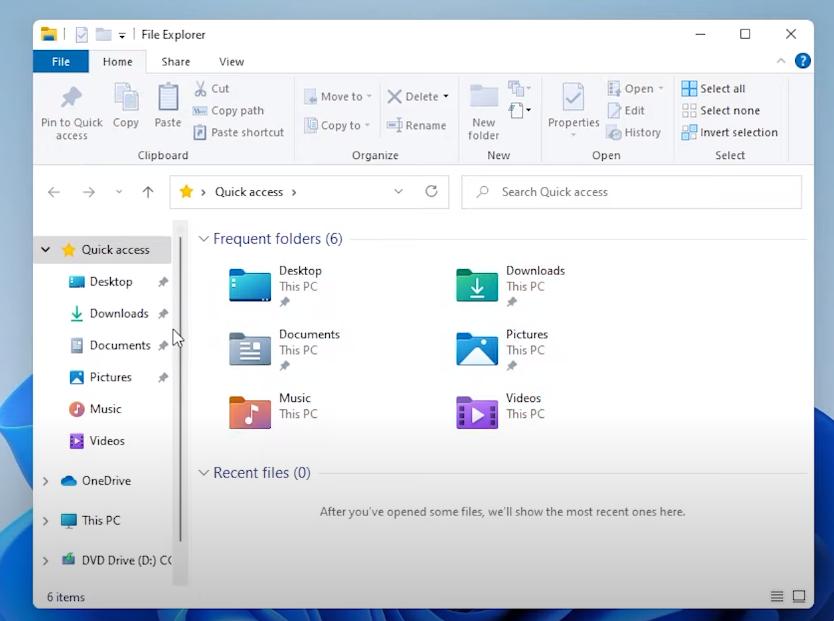Click the Properties ribbon icon

tap(573, 100)
